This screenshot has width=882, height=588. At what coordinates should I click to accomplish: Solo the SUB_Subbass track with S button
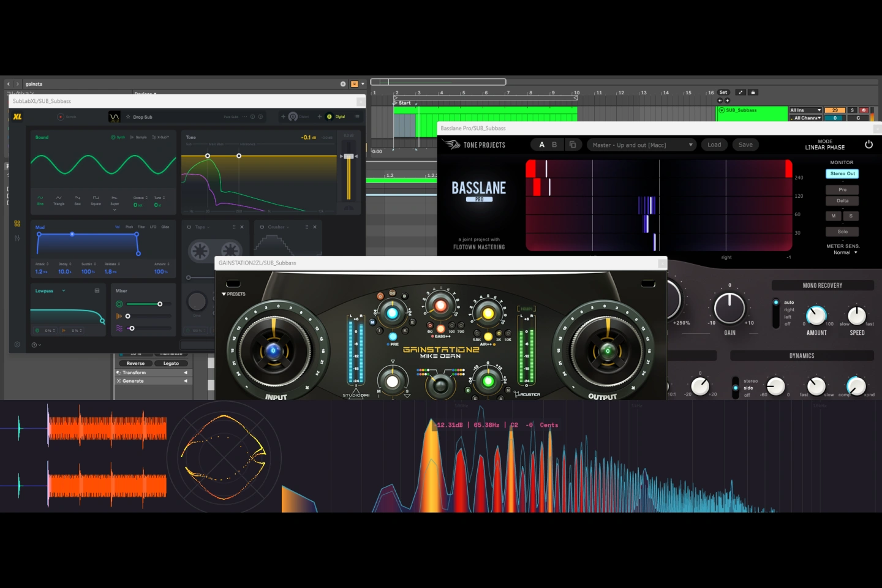point(851,110)
